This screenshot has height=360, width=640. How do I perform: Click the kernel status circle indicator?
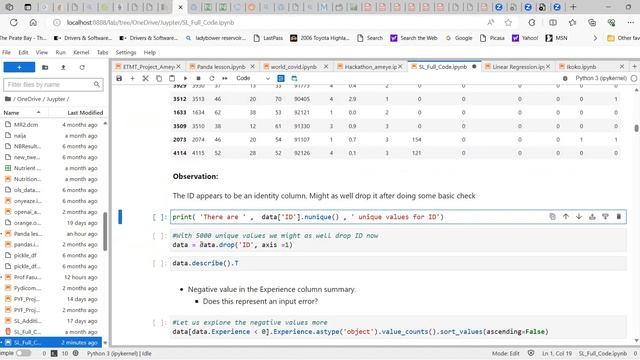point(634,78)
